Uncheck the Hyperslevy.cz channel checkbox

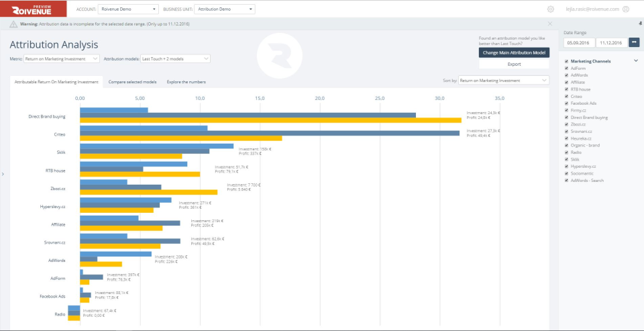(567, 166)
